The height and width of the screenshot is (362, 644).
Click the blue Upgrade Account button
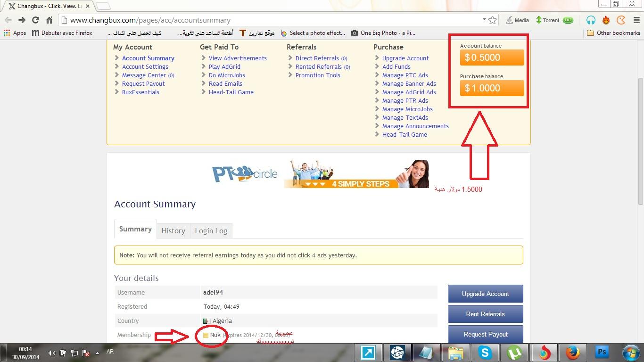(485, 294)
